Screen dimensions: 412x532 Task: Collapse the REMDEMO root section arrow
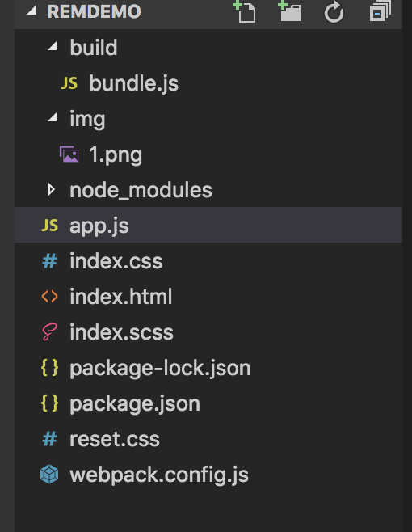tap(32, 11)
